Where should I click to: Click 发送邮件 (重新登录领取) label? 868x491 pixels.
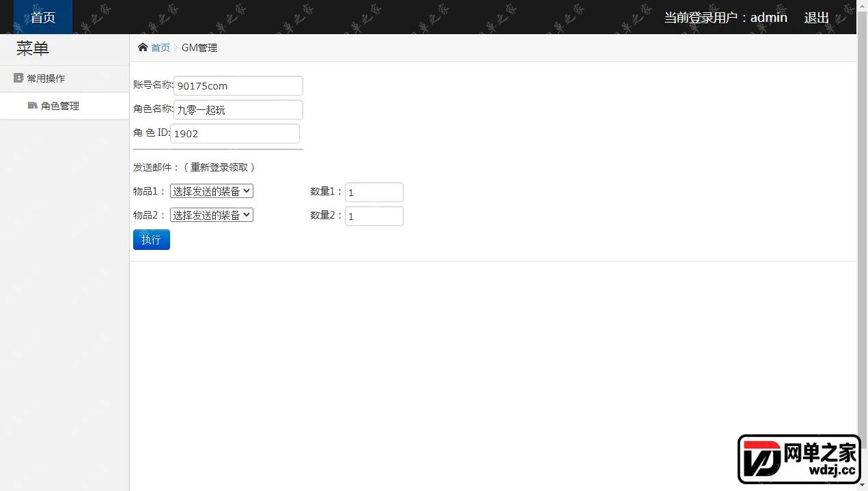194,167
